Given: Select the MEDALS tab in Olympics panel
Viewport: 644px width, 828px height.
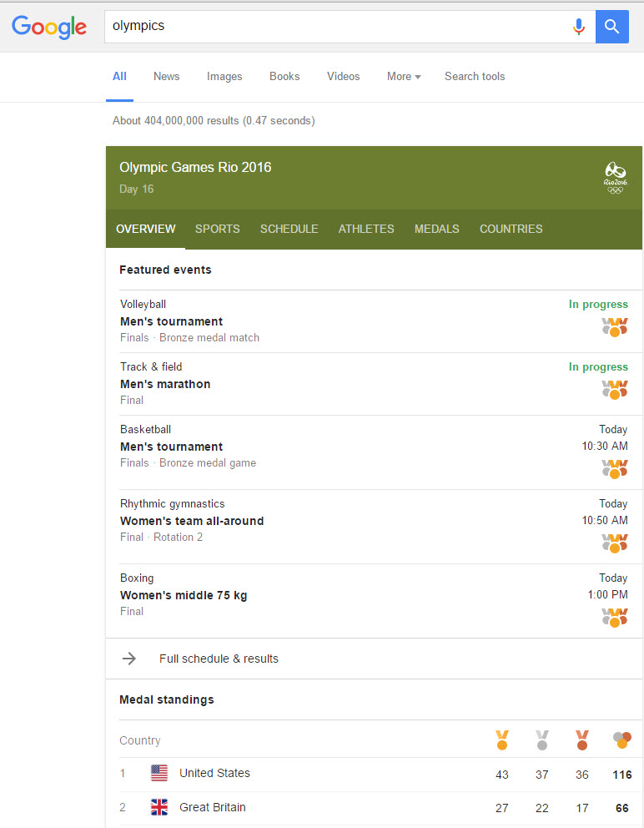Looking at the screenshot, I should [436, 229].
